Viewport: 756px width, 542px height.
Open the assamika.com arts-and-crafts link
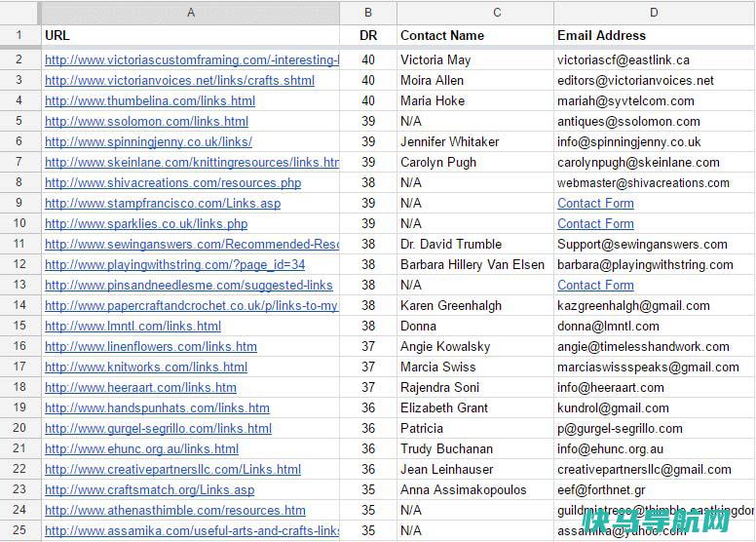192,531
